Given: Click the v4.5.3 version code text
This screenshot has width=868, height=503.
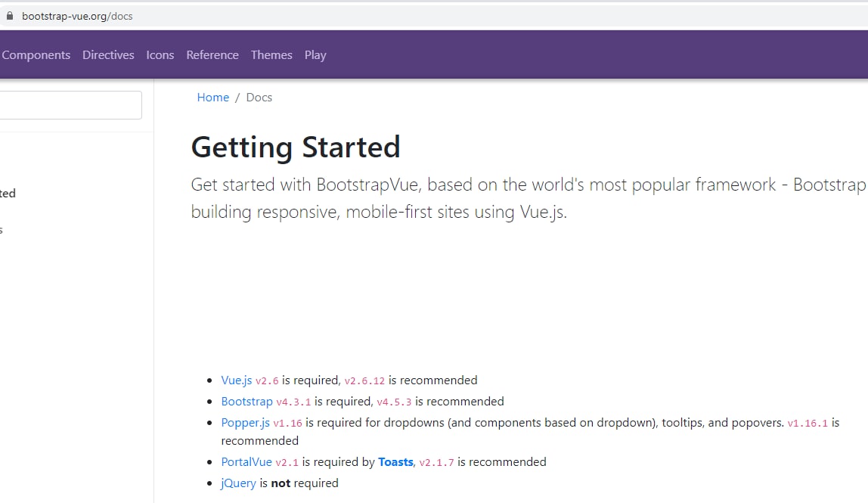Looking at the screenshot, I should coord(394,402).
